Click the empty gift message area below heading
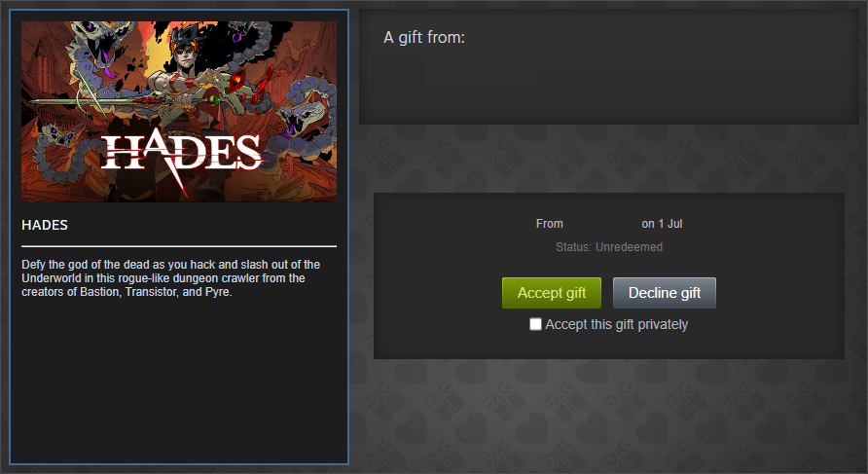This screenshot has width=868, height=474. point(609,83)
